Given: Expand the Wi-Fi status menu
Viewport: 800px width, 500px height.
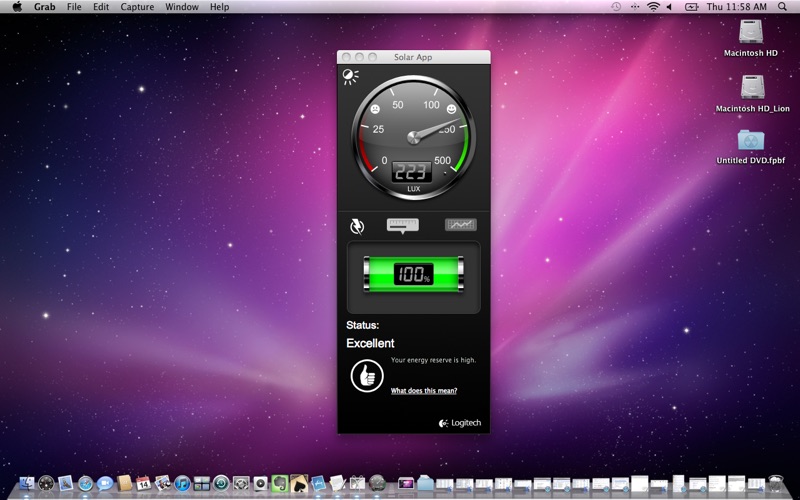Looking at the screenshot, I should [653, 7].
